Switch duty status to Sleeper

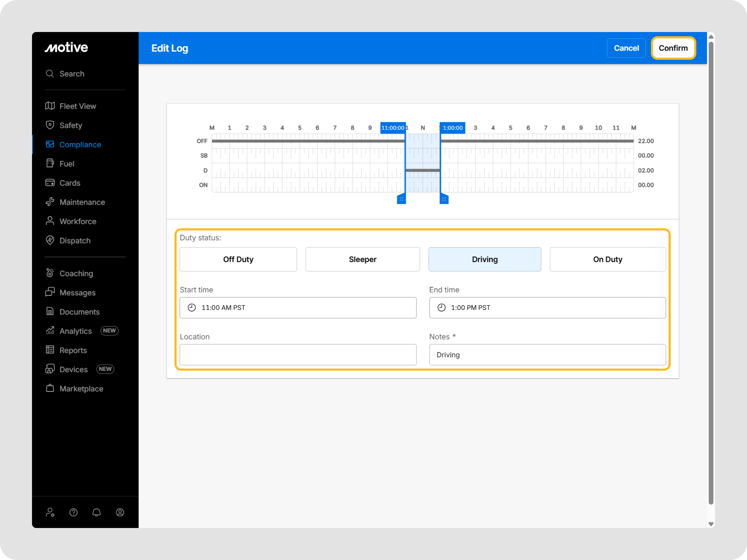point(362,259)
